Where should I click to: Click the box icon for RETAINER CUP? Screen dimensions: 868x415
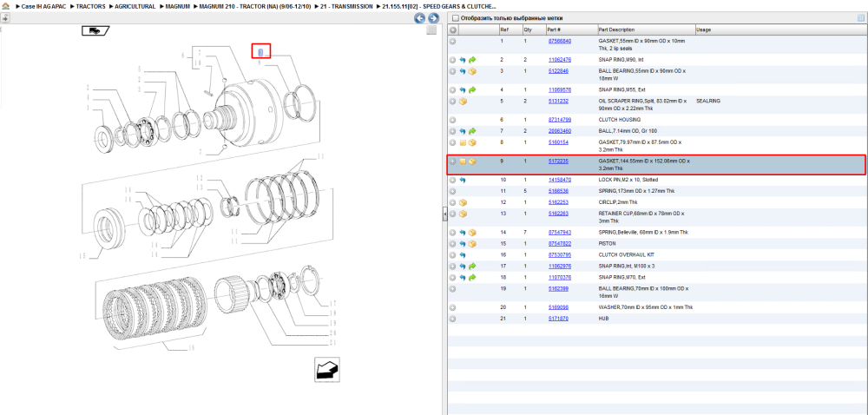pyautogui.click(x=463, y=214)
